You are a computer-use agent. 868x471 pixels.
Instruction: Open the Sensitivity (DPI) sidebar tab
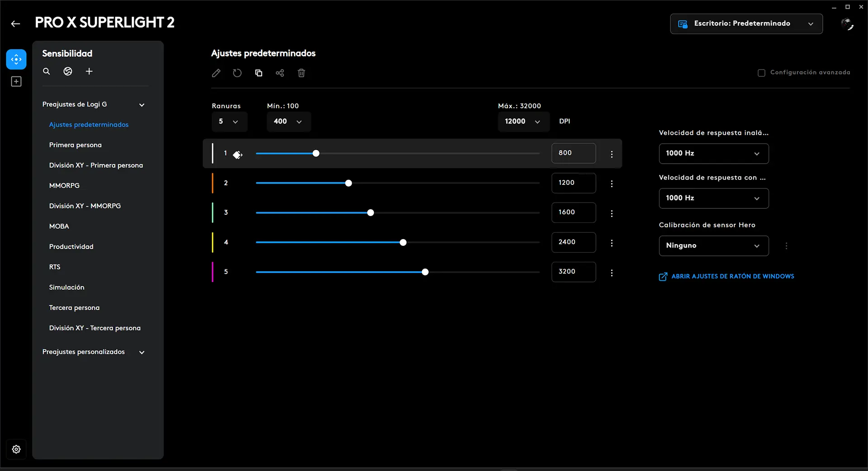[16, 59]
